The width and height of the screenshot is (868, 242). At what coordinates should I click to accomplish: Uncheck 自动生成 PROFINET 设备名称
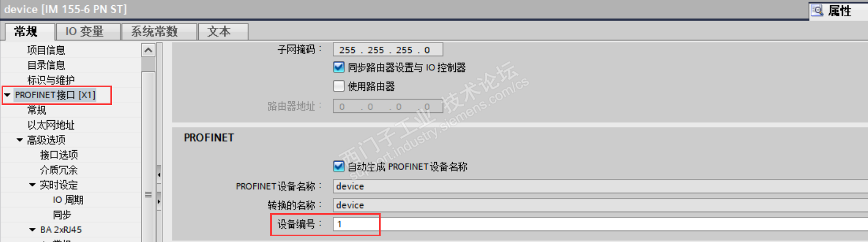(x=339, y=166)
